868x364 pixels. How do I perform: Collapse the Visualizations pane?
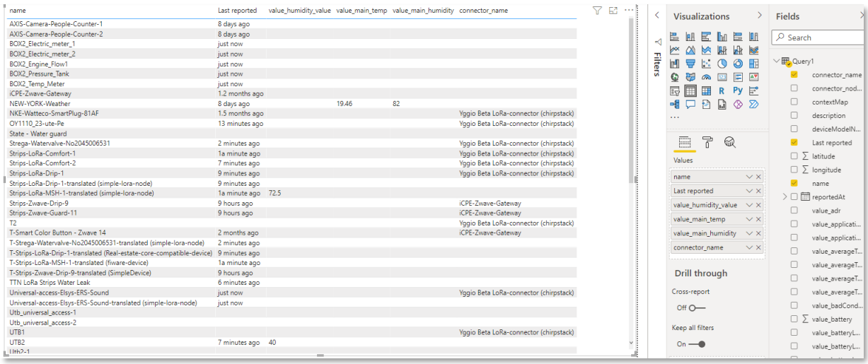point(760,16)
